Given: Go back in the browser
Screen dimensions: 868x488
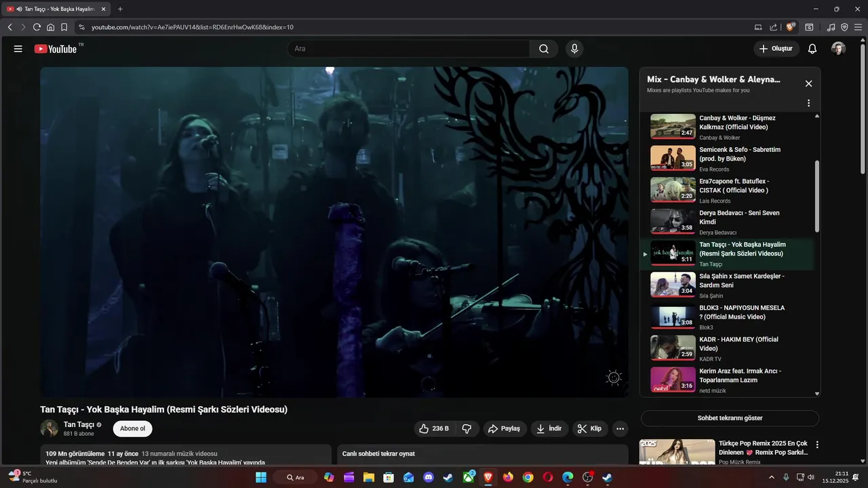Looking at the screenshot, I should [10, 27].
